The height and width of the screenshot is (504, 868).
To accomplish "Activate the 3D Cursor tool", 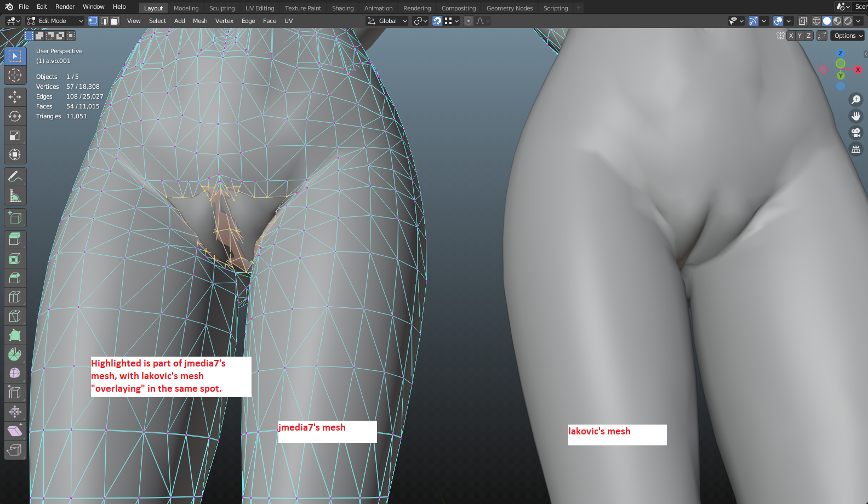I will 15,75.
